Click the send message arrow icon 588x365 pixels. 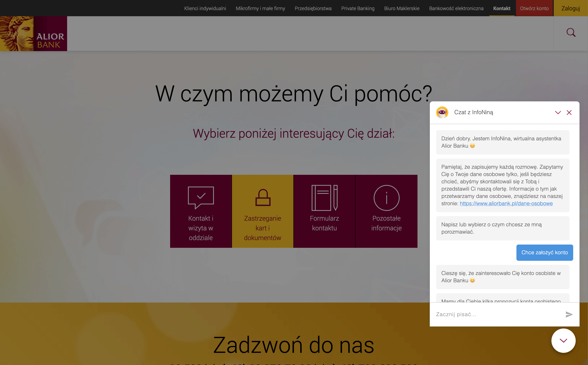(569, 314)
